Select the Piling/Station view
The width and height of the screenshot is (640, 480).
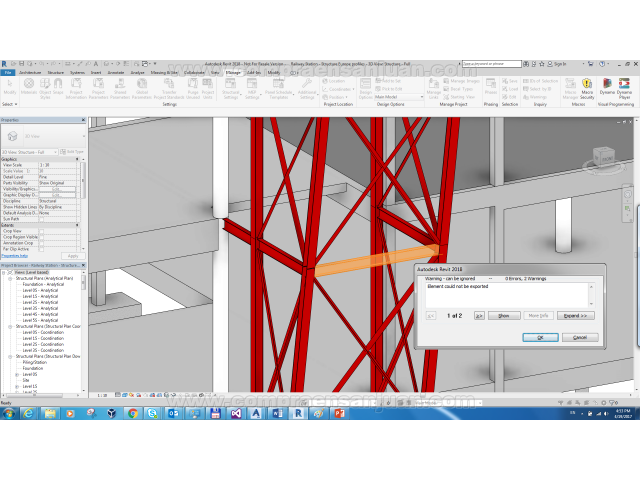pyautogui.click(x=35, y=362)
